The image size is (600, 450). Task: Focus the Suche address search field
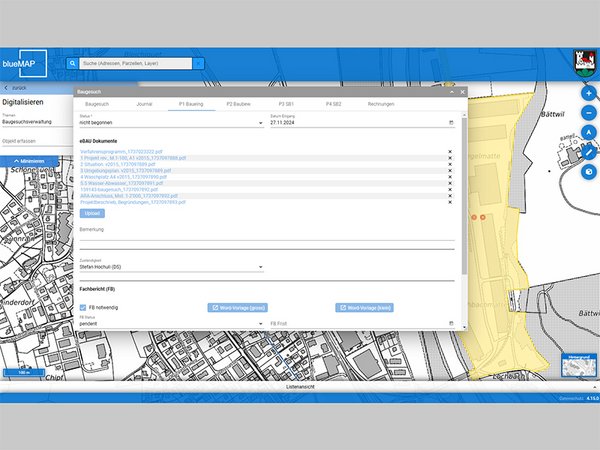coord(135,64)
